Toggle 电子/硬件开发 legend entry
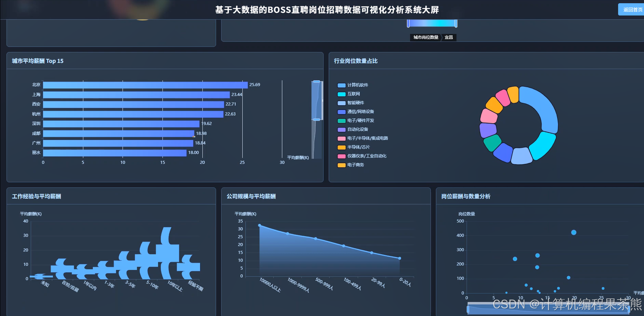Screen dimensions: 644x316 356,121
